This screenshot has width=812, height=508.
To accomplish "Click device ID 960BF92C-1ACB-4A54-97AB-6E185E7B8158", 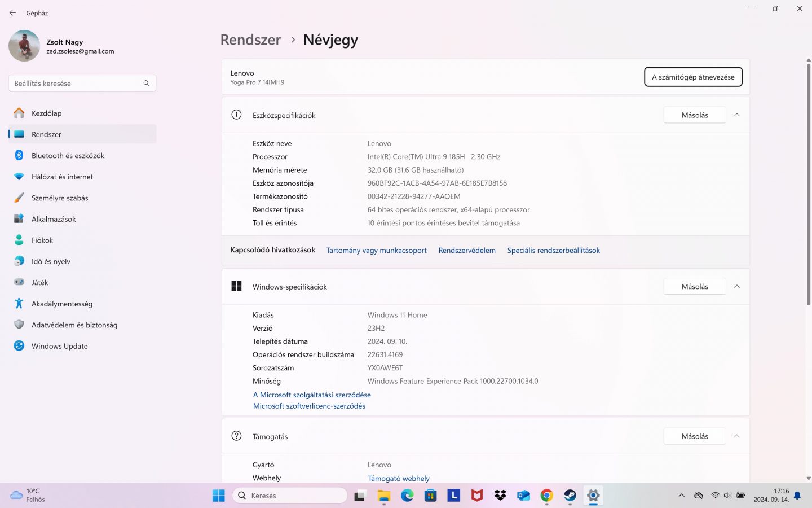I will [x=437, y=183].
